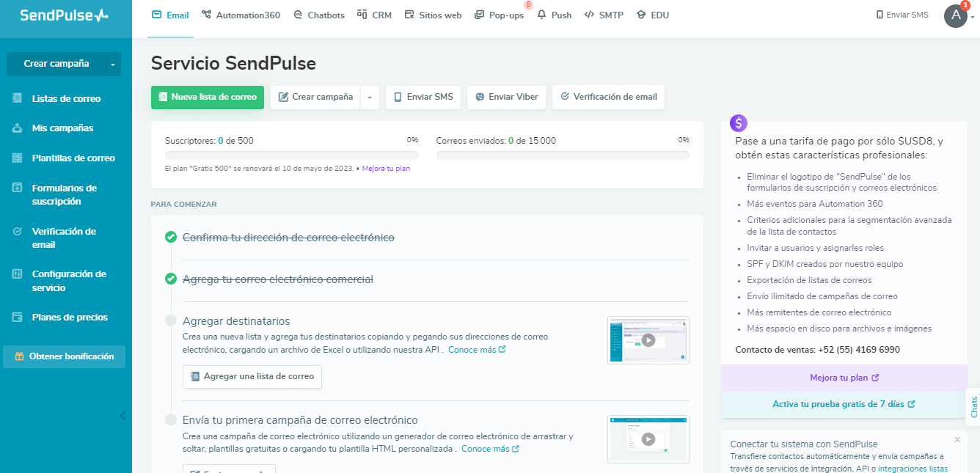Dismiss the Conectar tu sistema panel
This screenshot has width=980, height=473.
pyautogui.click(x=957, y=439)
